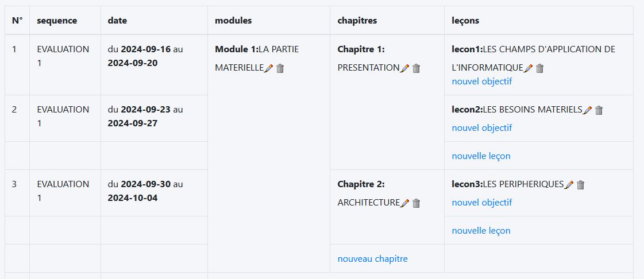Image resolution: width=644 pixels, height=279 pixels.
Task: Delete lecon2 LES BESOINS MATERIELS trash icon
Action: (x=599, y=110)
